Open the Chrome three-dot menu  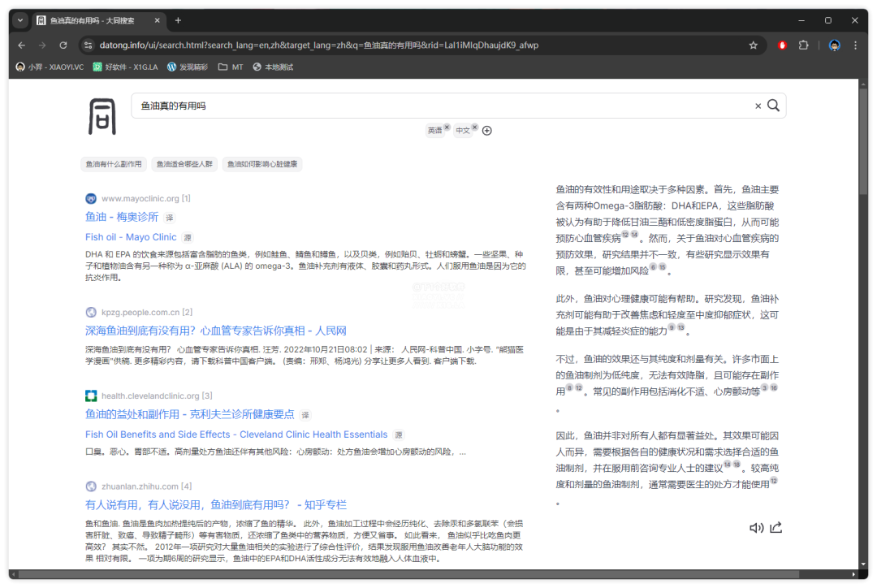click(855, 45)
